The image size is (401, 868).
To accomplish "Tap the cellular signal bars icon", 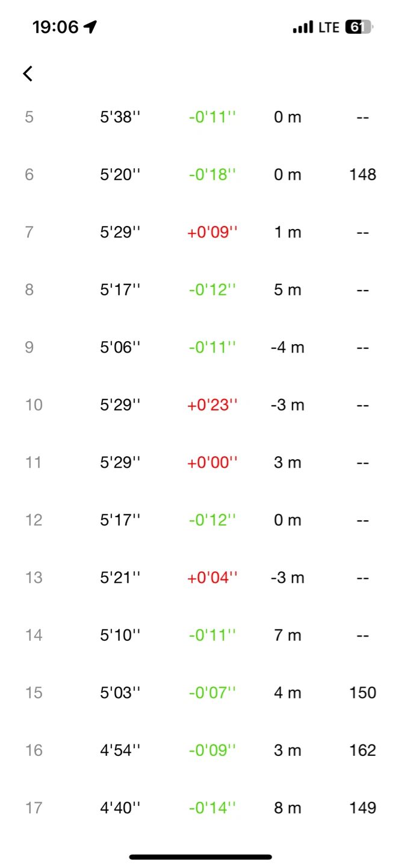I will [x=303, y=27].
